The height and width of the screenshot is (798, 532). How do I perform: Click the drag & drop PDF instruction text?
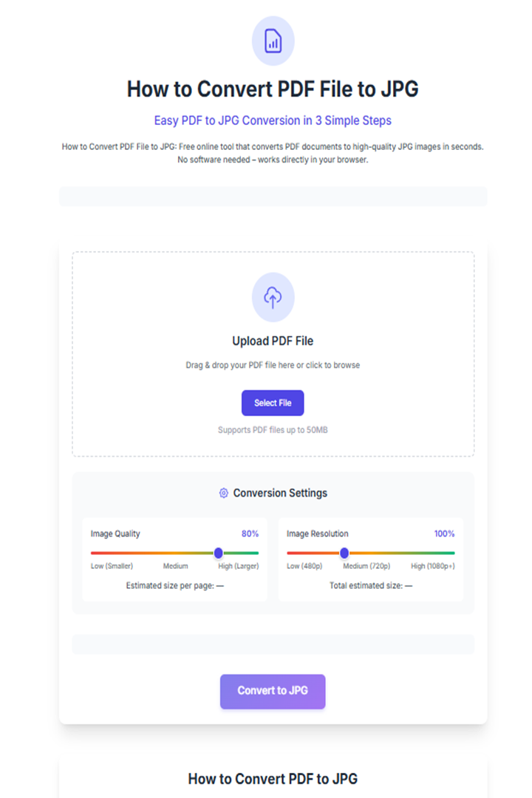point(273,366)
